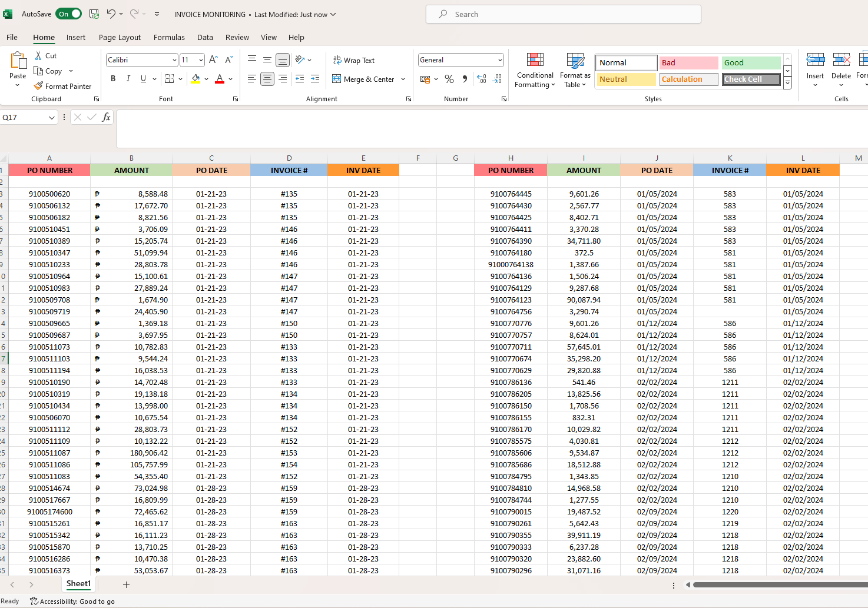Open the File menu
Screen dimensions: 868x608
coord(12,37)
